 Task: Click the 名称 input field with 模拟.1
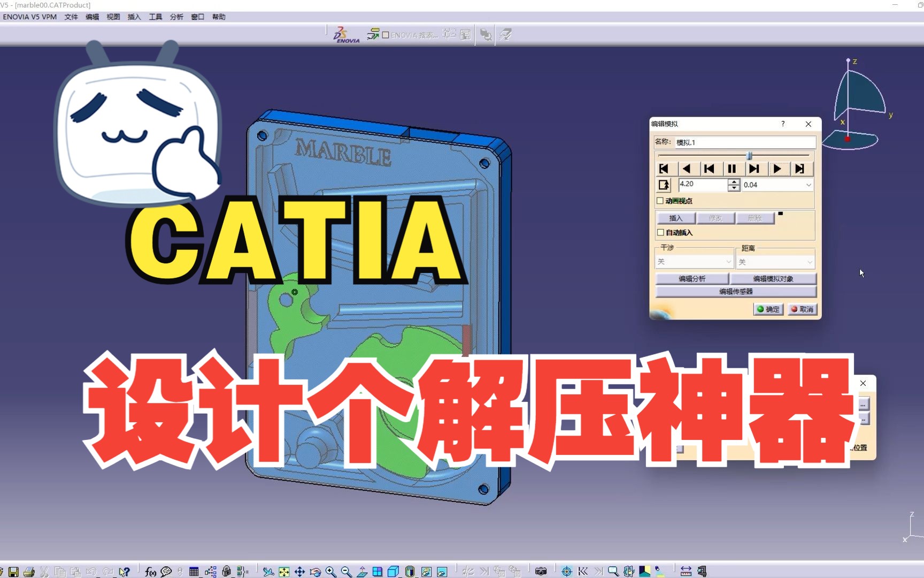tap(745, 142)
